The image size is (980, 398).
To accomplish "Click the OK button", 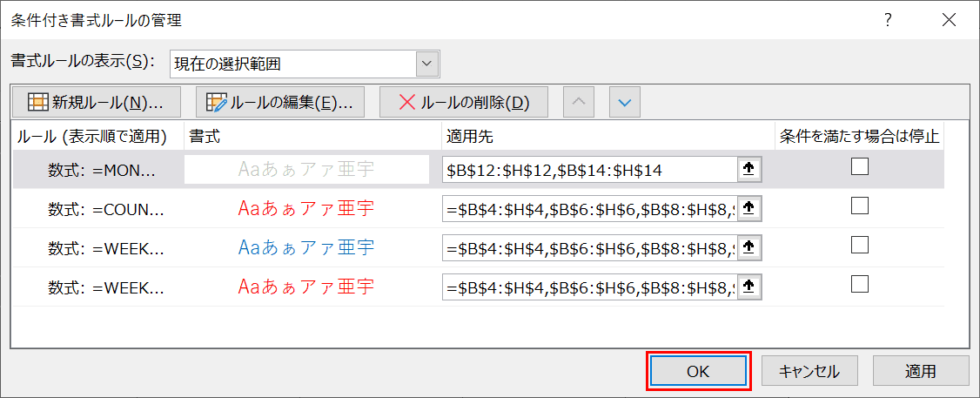I will point(698,371).
